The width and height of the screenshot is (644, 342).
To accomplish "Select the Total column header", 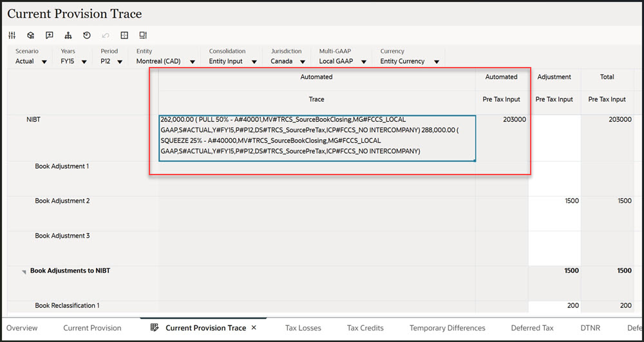I will click(607, 77).
